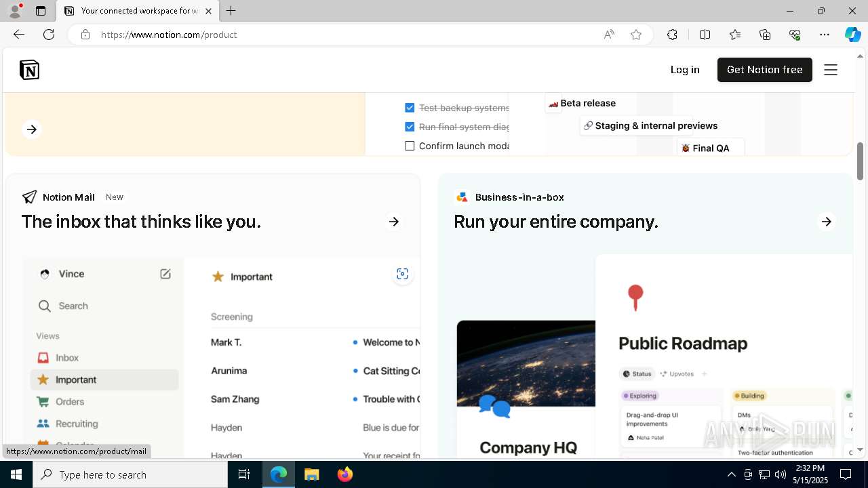
Task: Open the Copilot icon in Edge
Action: [852, 35]
